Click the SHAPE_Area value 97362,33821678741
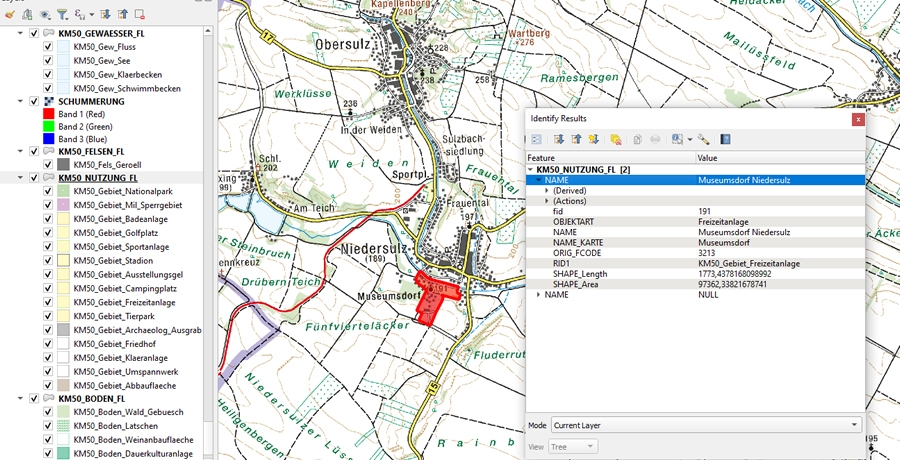Screen dimensions: 900x460 click(732, 284)
